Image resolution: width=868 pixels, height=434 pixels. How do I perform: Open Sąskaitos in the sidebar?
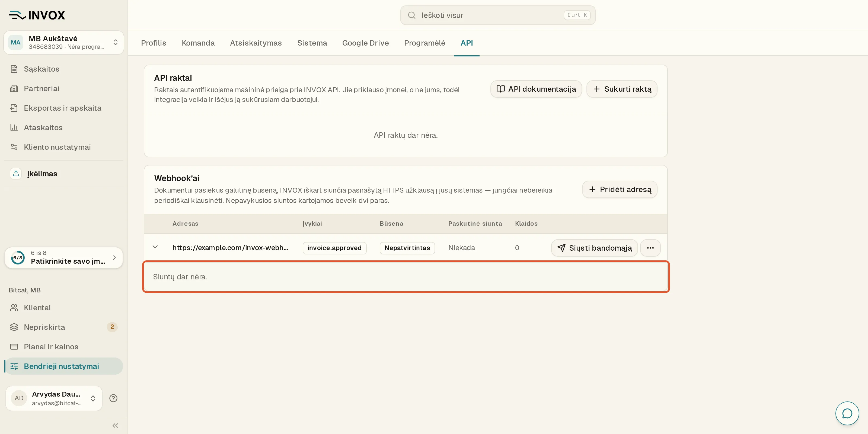(x=63, y=69)
